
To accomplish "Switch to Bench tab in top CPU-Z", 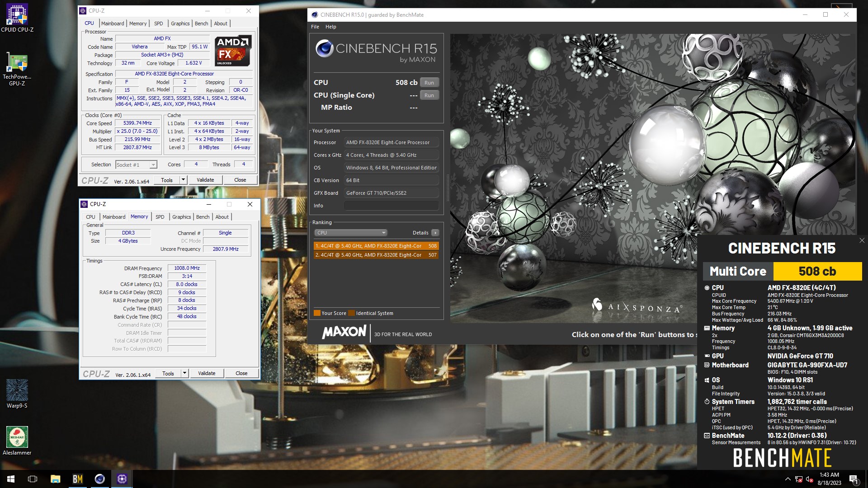I will click(202, 23).
